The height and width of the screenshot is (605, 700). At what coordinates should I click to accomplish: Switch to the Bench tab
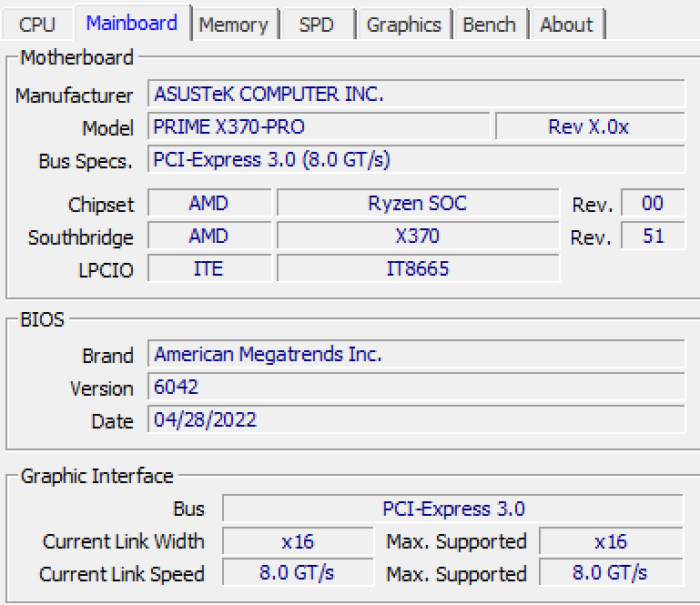click(x=490, y=25)
